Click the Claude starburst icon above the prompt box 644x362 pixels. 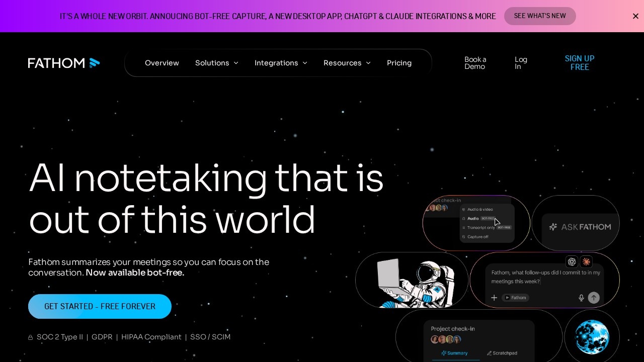[586, 261]
